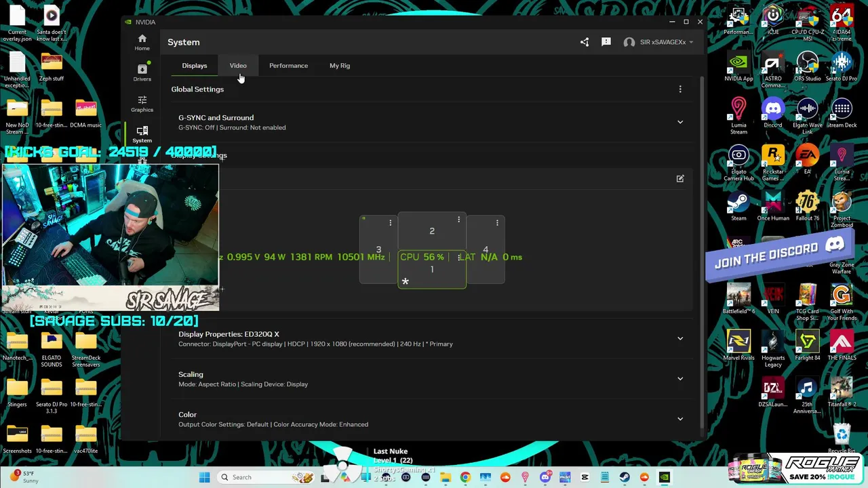
Task: Click the edit display layout icon
Action: [680, 179]
